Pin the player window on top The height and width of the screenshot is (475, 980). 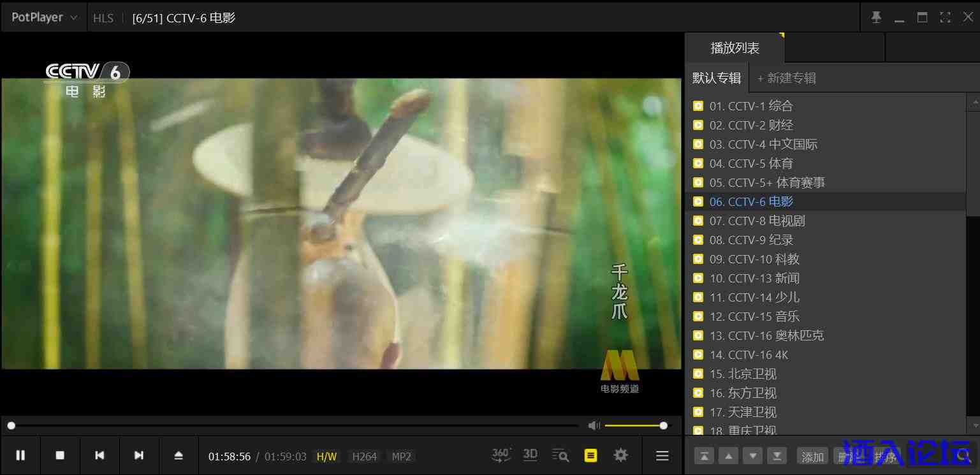coord(877,17)
